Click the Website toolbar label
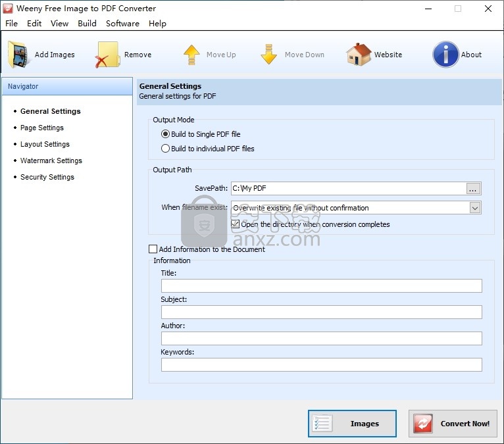504x444 pixels. pos(388,55)
